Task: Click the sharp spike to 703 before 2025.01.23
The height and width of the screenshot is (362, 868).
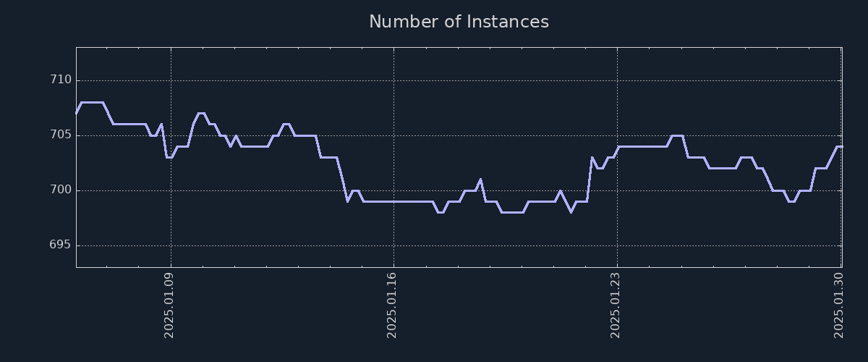Action: [592, 157]
